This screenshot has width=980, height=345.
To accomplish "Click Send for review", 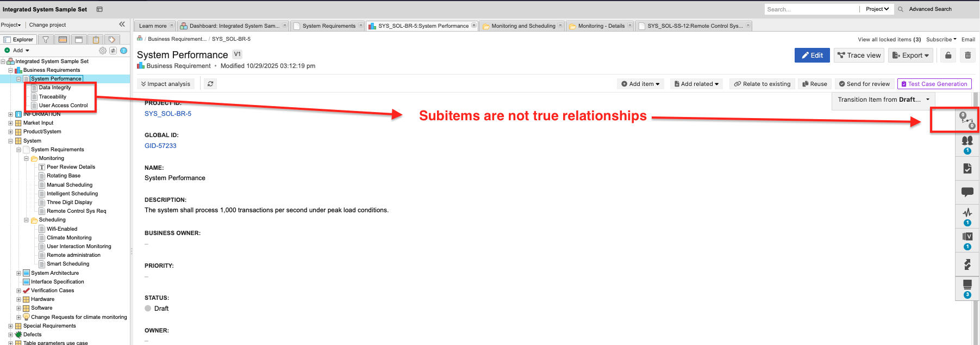I will point(864,84).
